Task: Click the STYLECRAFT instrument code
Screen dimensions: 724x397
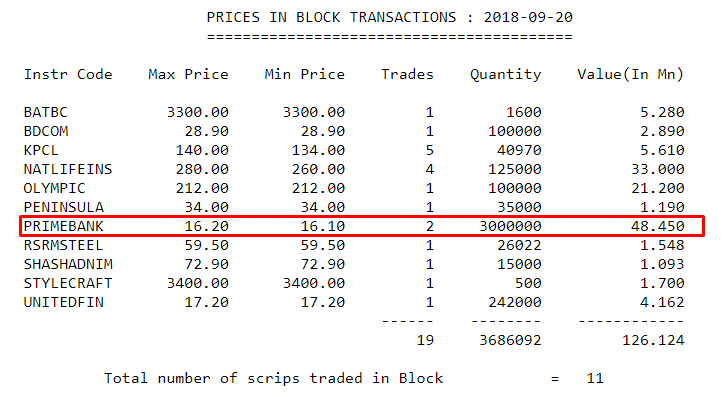Action: (x=68, y=283)
